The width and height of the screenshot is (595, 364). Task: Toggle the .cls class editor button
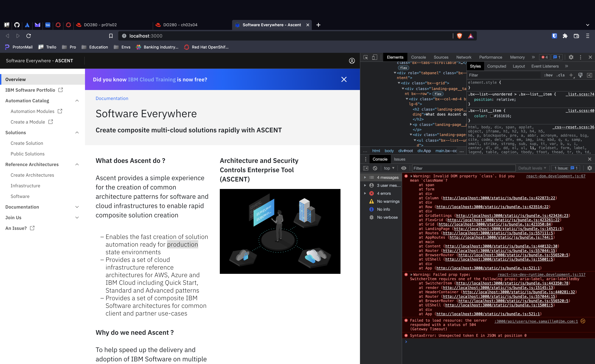(560, 75)
